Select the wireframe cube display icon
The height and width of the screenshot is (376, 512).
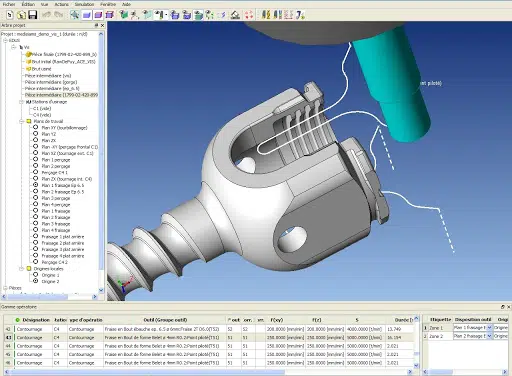(110, 15)
